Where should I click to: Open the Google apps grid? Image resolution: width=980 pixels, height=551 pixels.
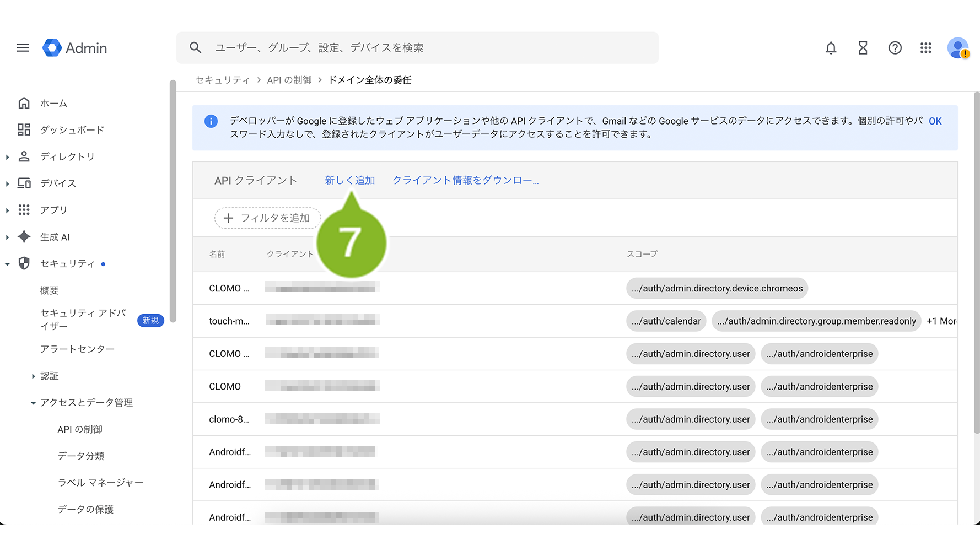(x=925, y=48)
